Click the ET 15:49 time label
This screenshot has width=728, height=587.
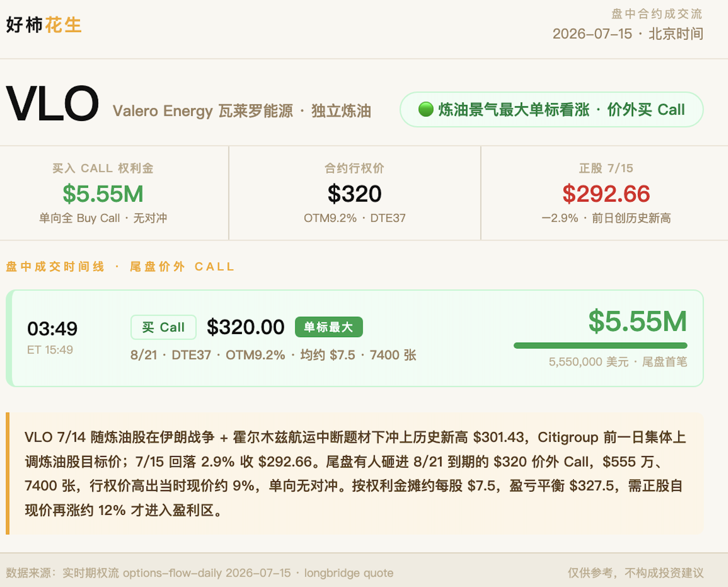click(50, 350)
